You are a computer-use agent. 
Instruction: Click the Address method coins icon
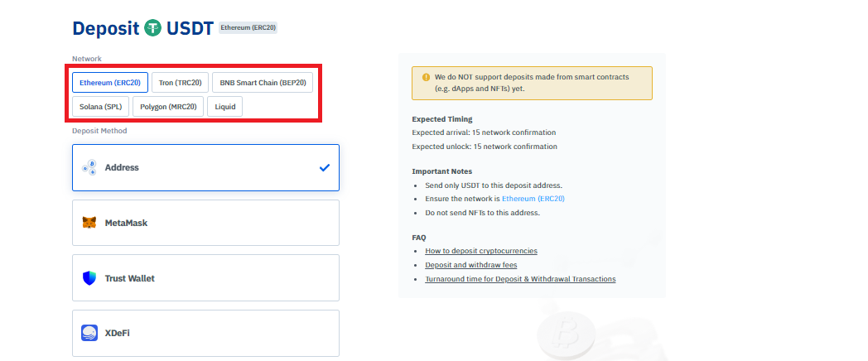89,167
